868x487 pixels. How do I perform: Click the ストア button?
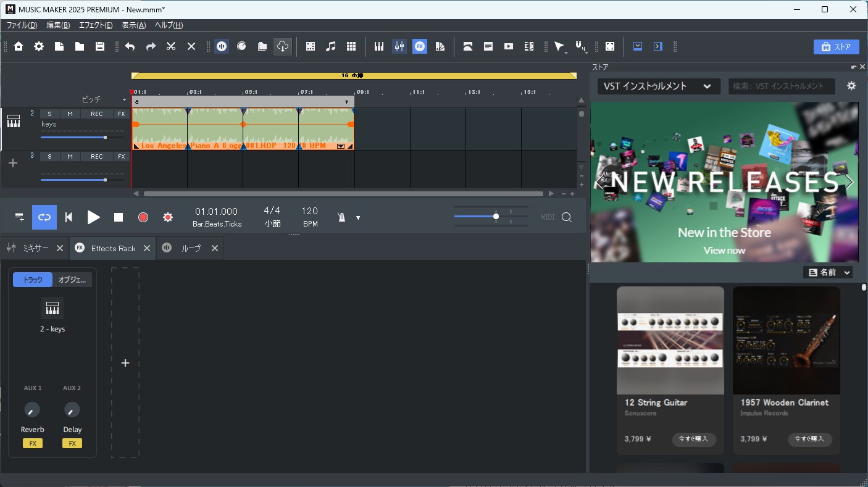(x=836, y=47)
